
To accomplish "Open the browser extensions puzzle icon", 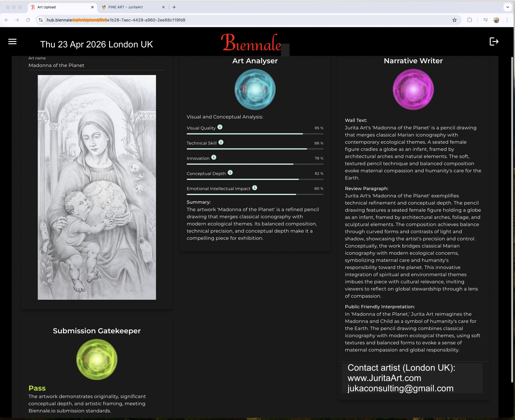I will pyautogui.click(x=470, y=20).
